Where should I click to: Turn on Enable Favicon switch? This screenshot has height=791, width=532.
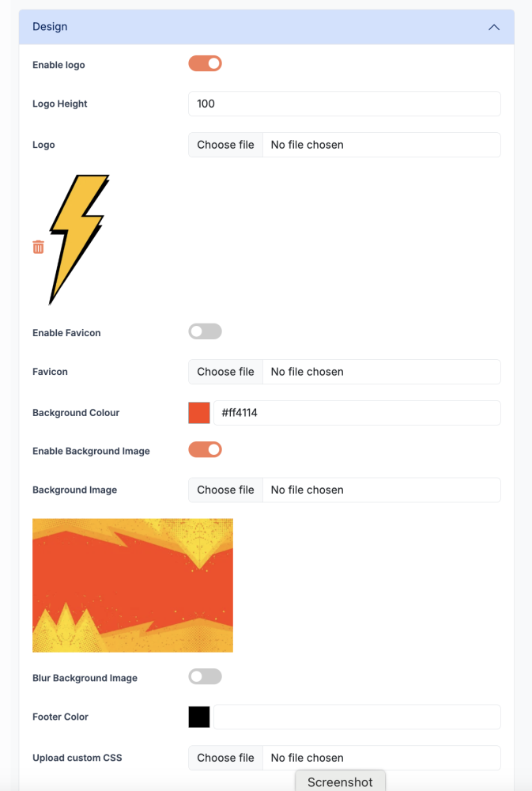click(205, 331)
